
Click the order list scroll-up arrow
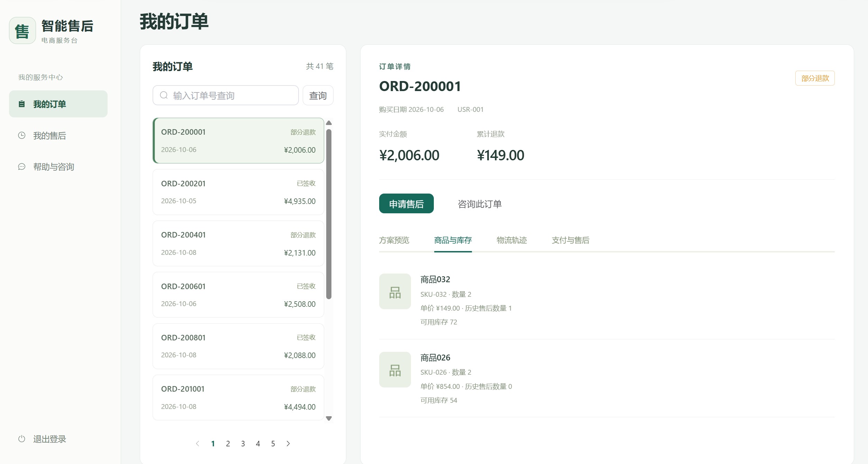pyautogui.click(x=329, y=123)
